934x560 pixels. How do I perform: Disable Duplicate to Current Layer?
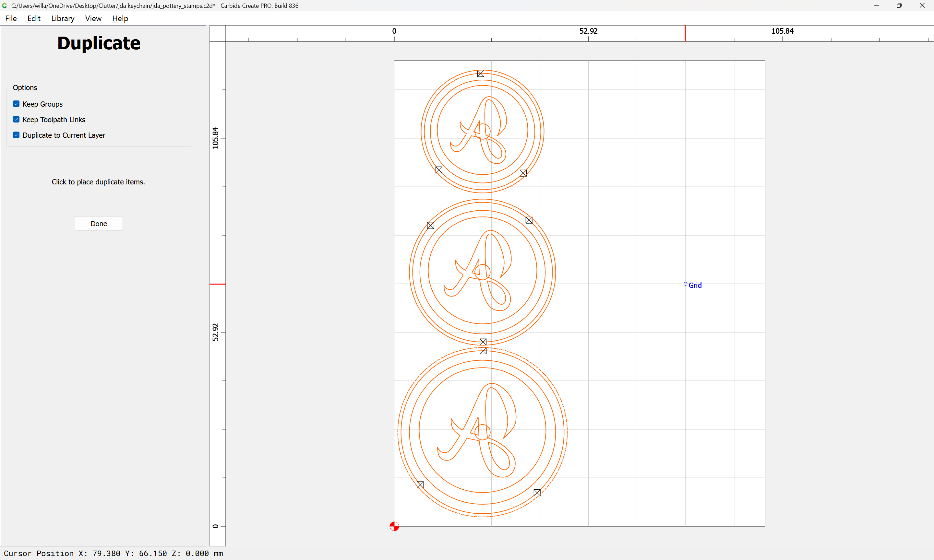pos(16,135)
